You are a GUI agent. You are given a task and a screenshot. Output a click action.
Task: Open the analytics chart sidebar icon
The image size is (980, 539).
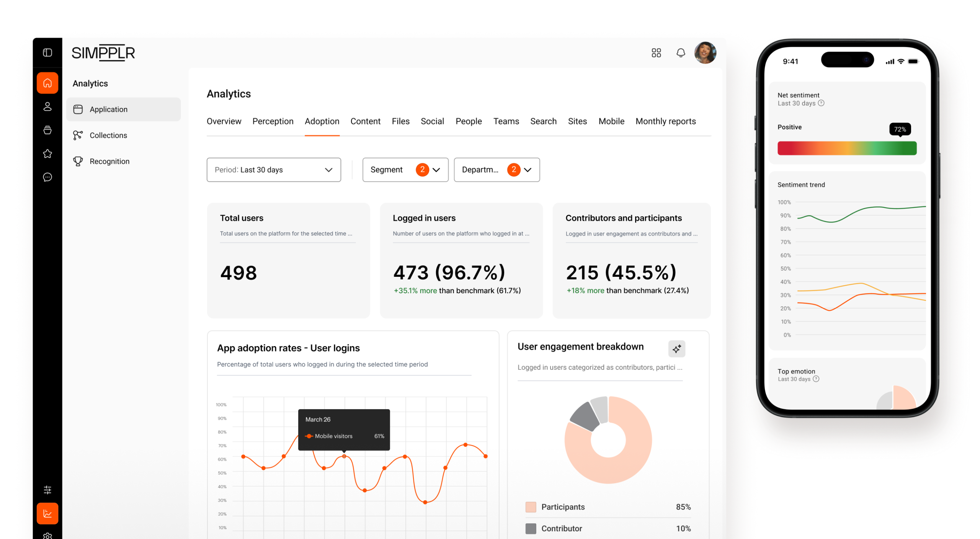47,513
